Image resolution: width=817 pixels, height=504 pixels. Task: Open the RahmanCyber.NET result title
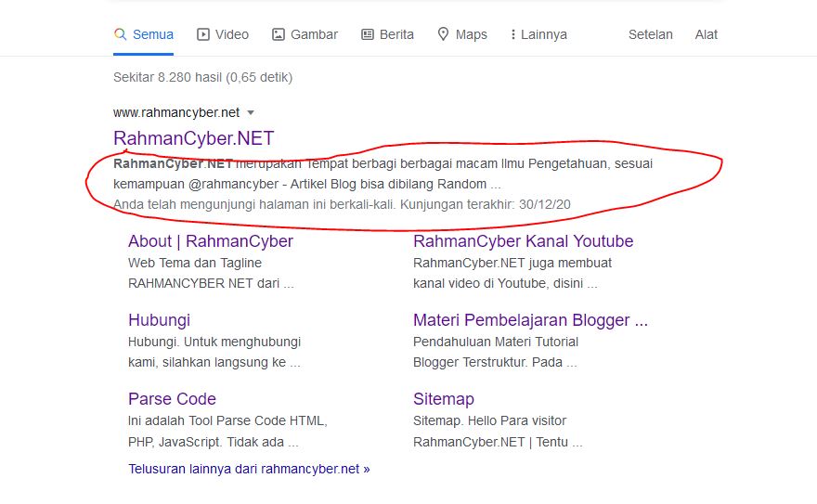pos(193,138)
